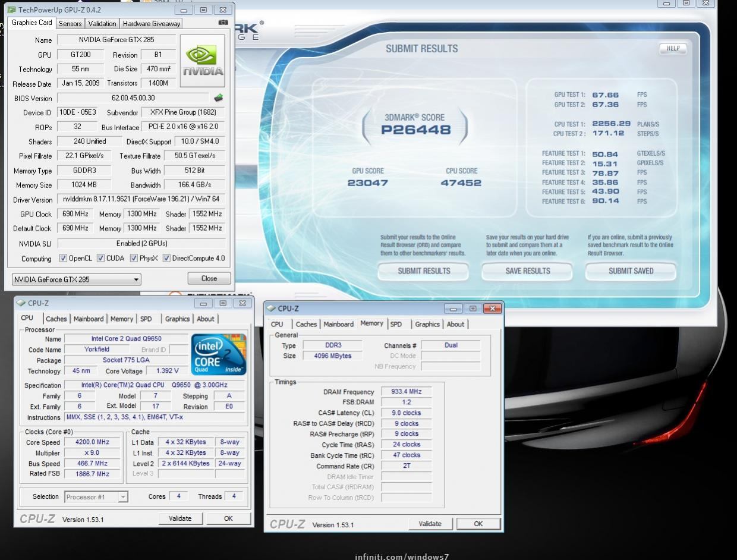This screenshot has width=737, height=560.
Task: Open Mainboard tab in right CPU-Z window
Action: coord(338,325)
